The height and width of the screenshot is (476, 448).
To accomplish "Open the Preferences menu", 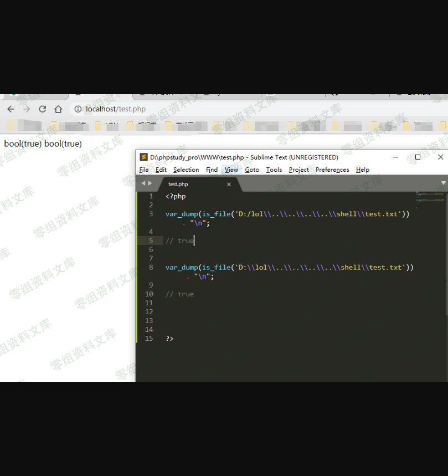I will click(x=332, y=170).
